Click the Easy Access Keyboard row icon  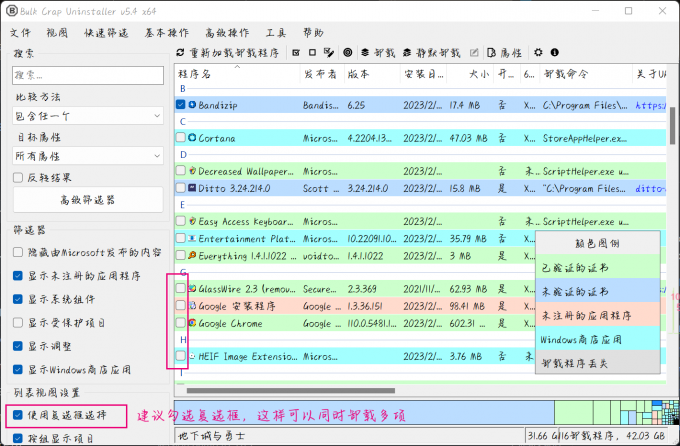[x=192, y=221]
